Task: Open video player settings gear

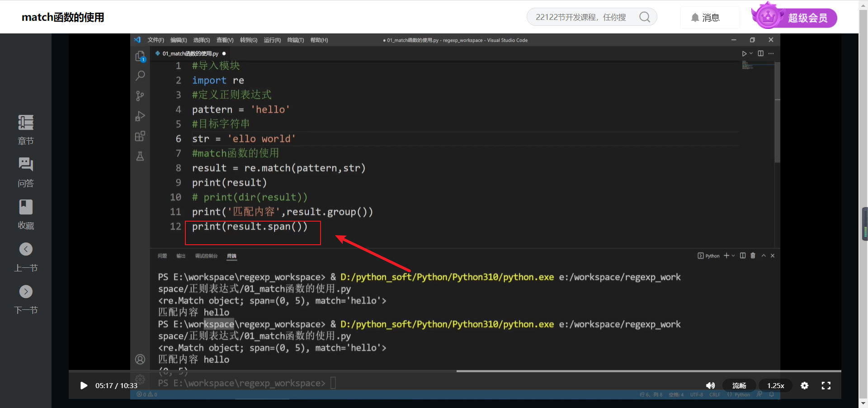Action: tap(805, 385)
